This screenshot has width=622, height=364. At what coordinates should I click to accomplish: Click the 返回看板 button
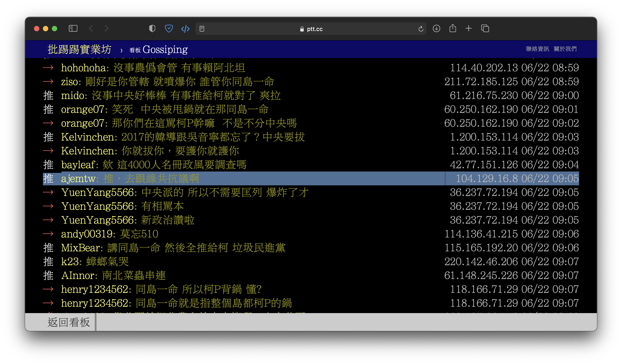click(69, 322)
